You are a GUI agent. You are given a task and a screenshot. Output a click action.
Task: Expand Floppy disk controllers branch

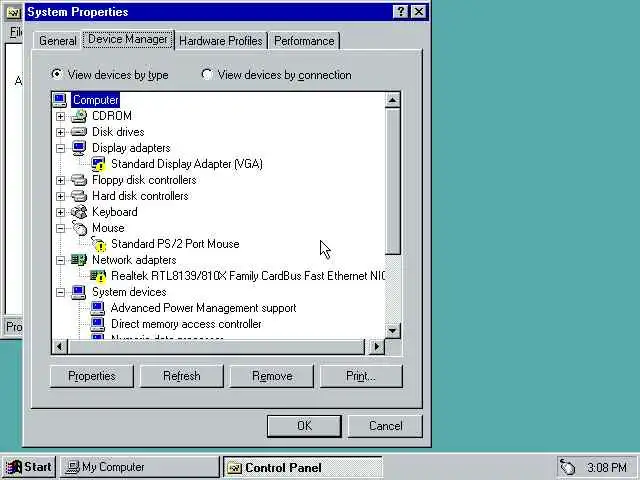point(60,180)
